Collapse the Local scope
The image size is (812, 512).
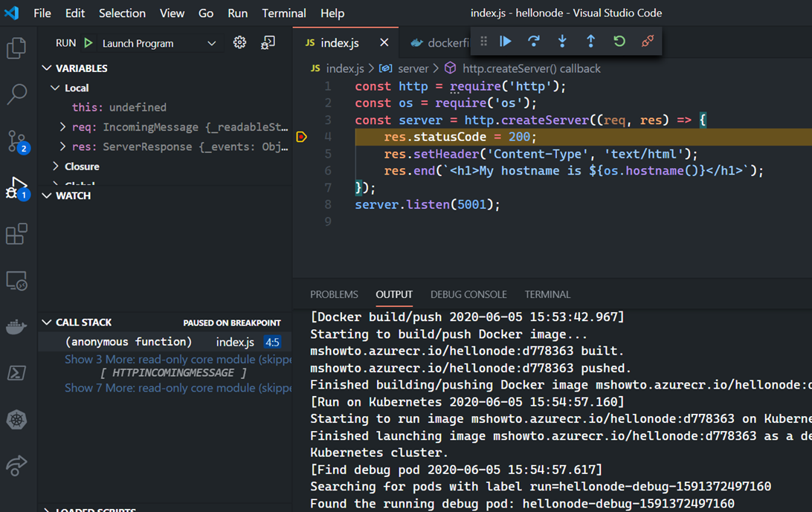(x=56, y=88)
